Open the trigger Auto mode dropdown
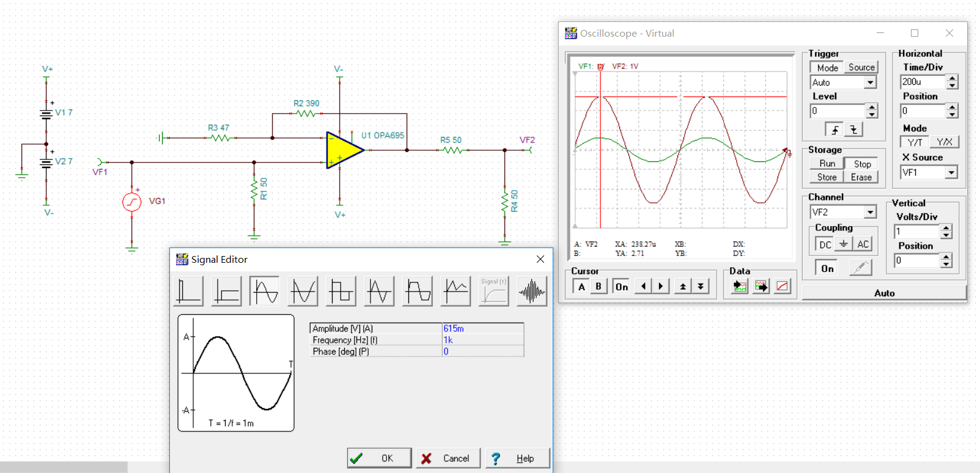The image size is (980, 473). tap(871, 82)
